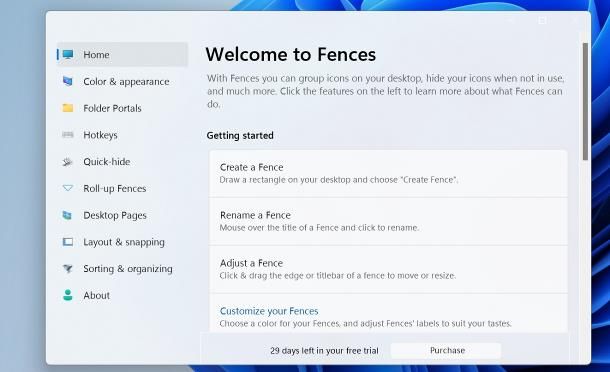The height and width of the screenshot is (372, 610).
Task: Open the Color & appearance page
Action: pos(126,82)
